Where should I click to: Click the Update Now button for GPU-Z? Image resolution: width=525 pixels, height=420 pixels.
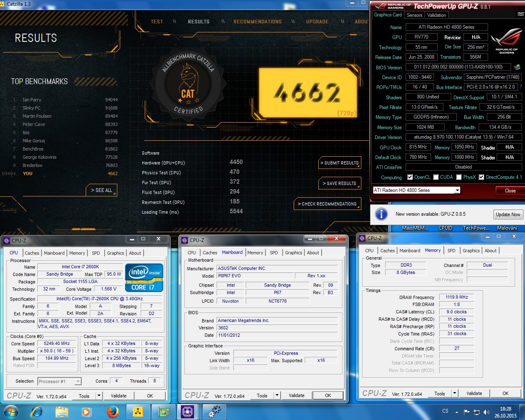pyautogui.click(x=508, y=215)
